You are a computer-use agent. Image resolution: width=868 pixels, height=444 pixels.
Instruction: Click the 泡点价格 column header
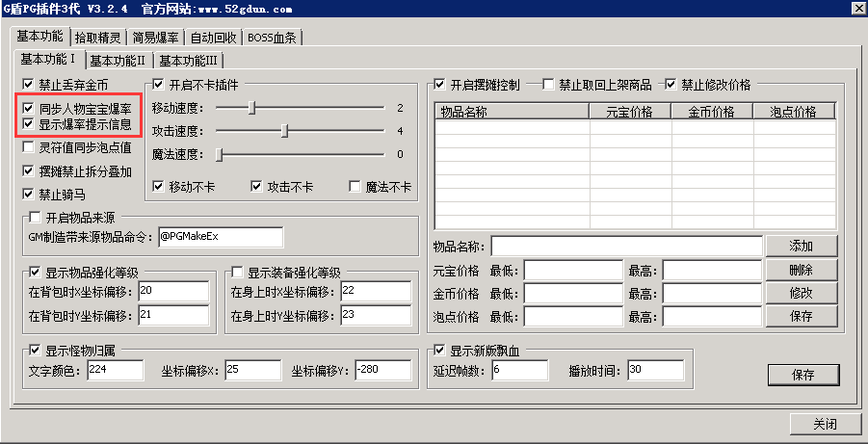[x=794, y=112]
